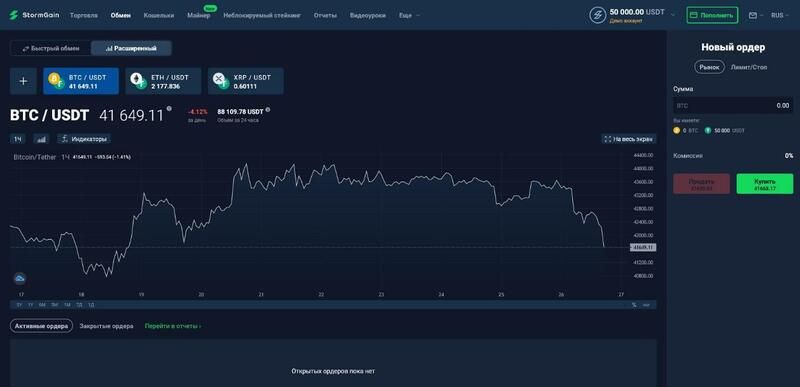Select the 5Y chart range
The width and height of the screenshot is (800, 387).
19,305
